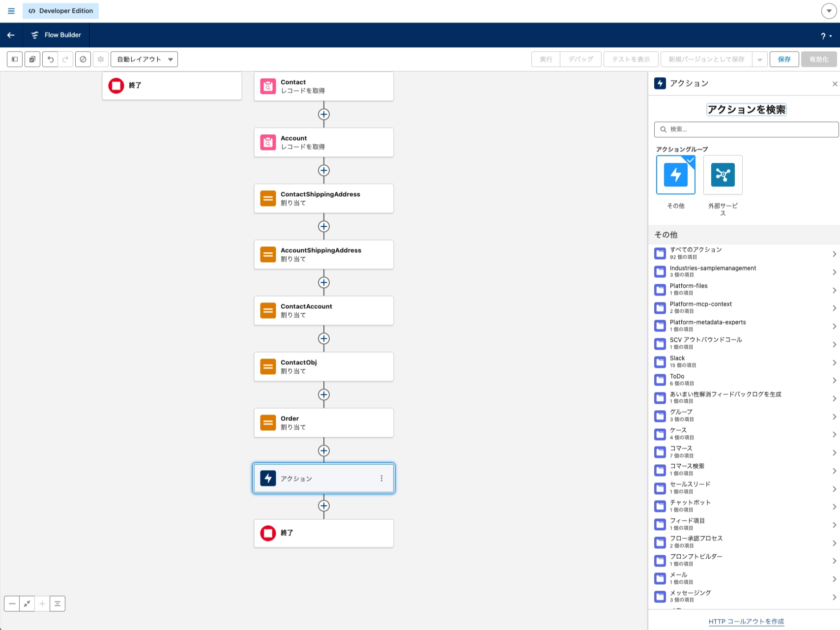Zoom in the canvas

tap(42, 603)
